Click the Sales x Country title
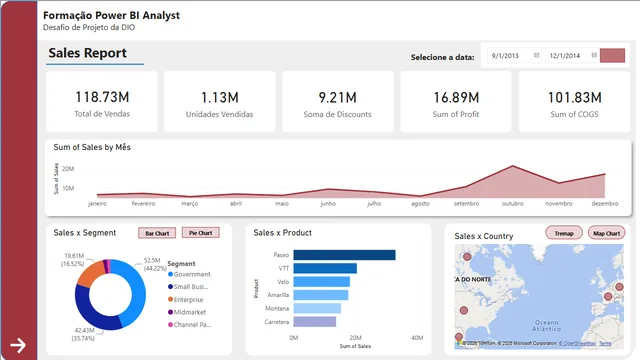The height and width of the screenshot is (360, 640). click(484, 236)
